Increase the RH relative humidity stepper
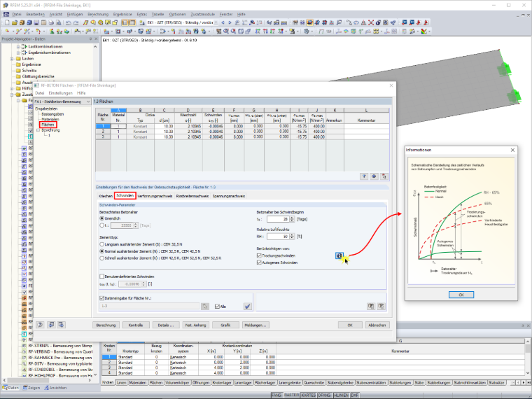The image size is (532, 399). point(292,234)
